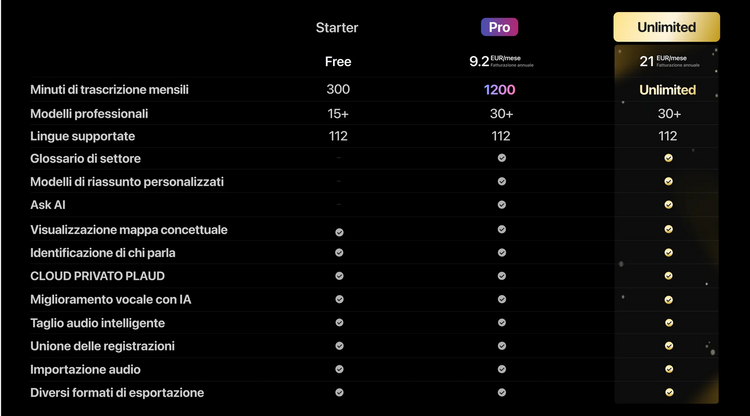This screenshot has height=416, width=750.
Task: Click the Unlimited checkmark for Ask AI
Action: point(668,205)
